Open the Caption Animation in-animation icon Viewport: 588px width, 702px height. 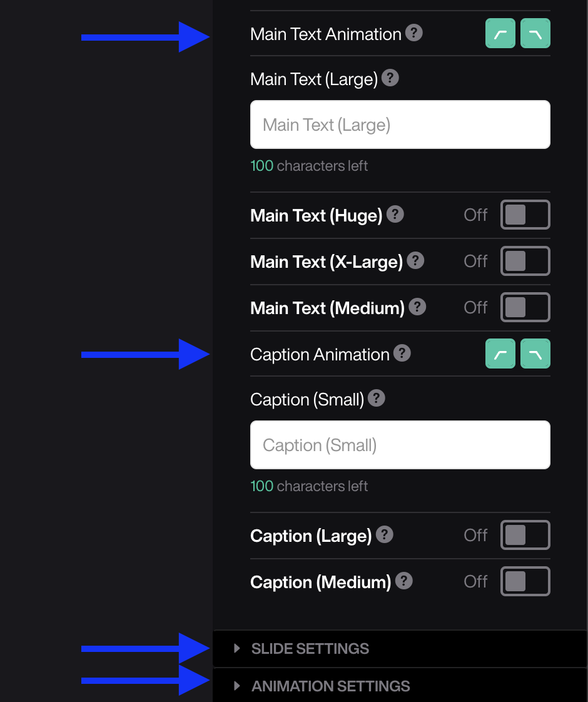coord(500,354)
